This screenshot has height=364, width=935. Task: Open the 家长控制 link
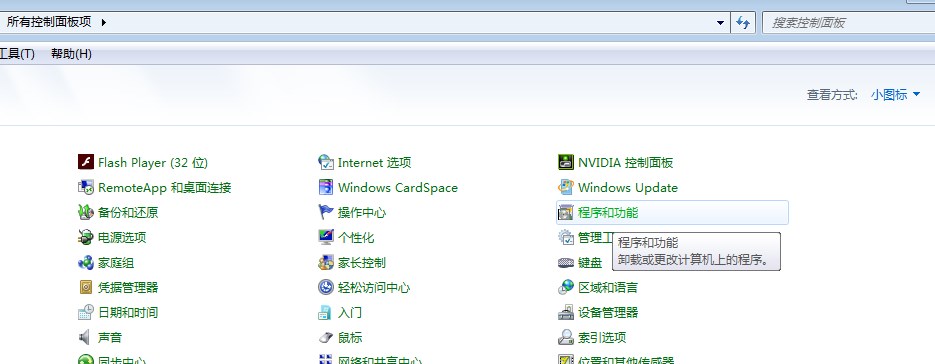(362, 263)
